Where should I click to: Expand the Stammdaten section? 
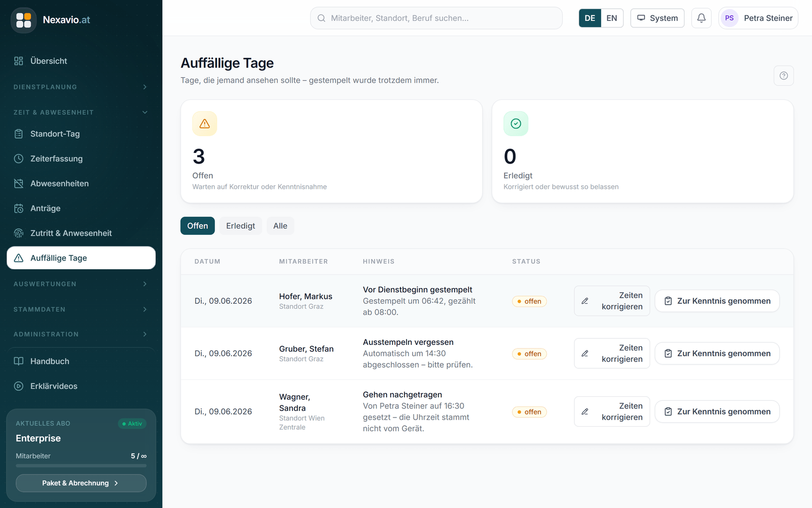(x=81, y=309)
